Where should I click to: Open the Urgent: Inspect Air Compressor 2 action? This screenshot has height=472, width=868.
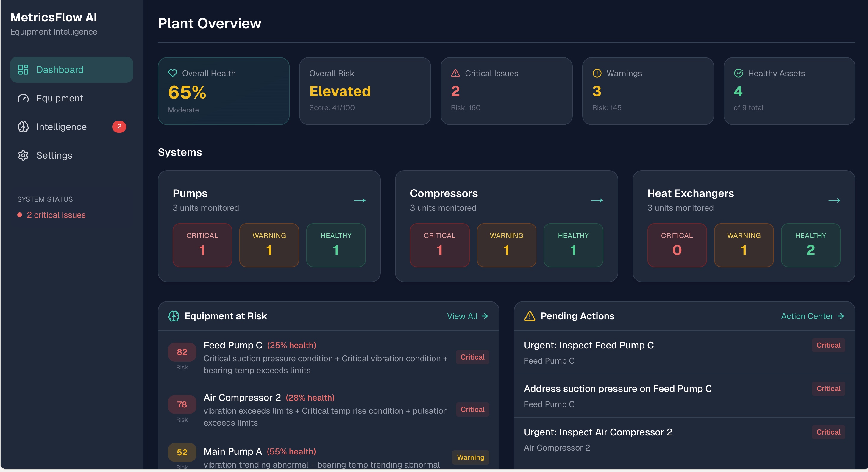coord(598,432)
